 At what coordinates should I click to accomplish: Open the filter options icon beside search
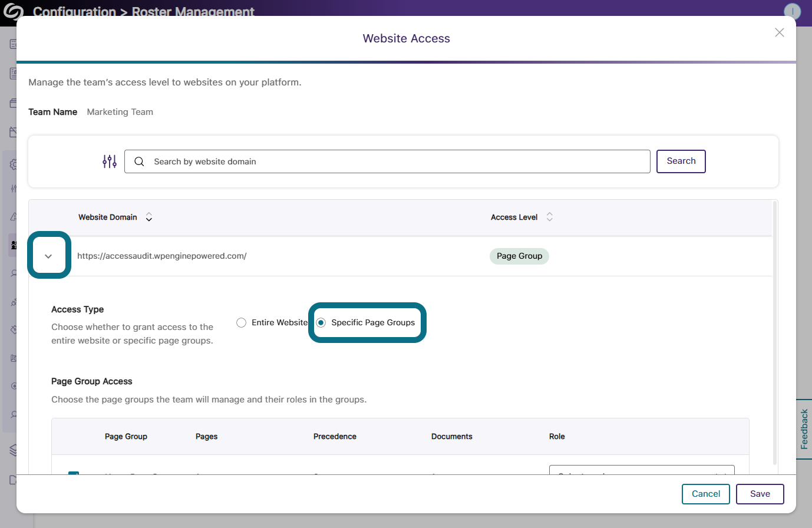pos(110,161)
